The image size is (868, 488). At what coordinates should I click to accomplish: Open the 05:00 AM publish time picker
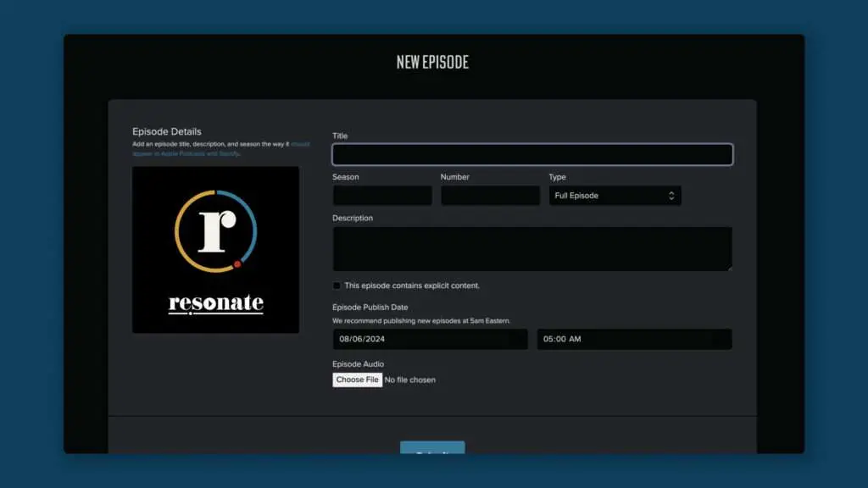point(634,339)
